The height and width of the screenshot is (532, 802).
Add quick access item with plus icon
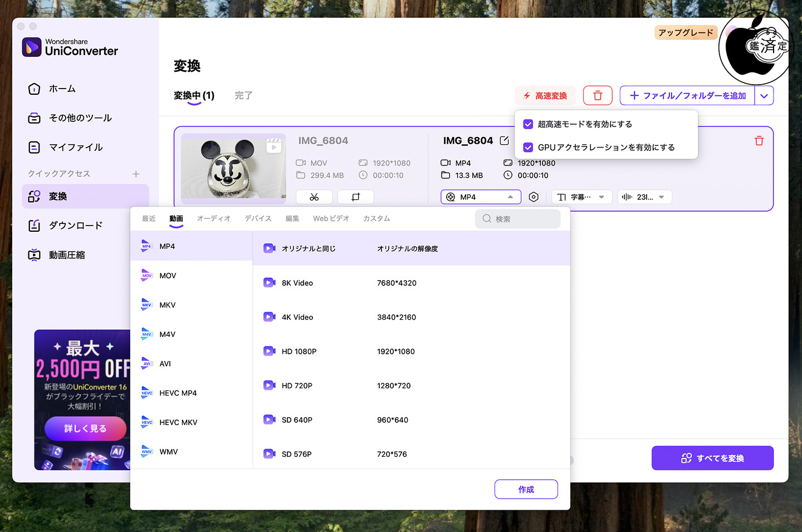(136, 174)
